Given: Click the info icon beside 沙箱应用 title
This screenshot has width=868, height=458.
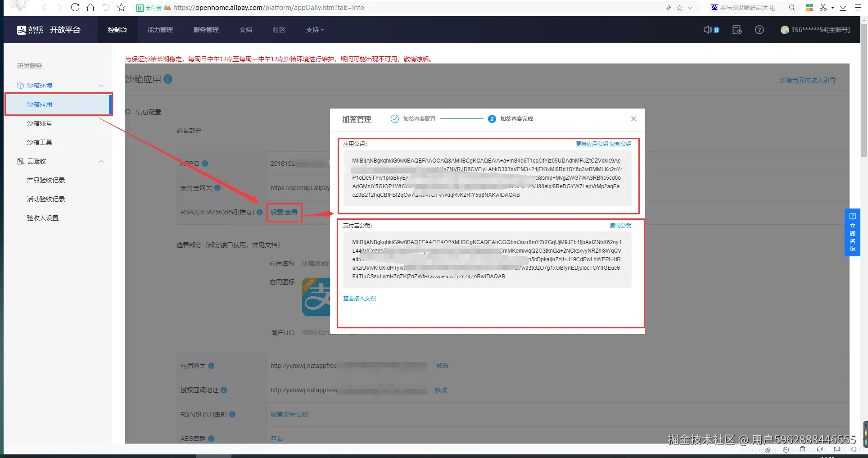Looking at the screenshot, I should pos(168,79).
